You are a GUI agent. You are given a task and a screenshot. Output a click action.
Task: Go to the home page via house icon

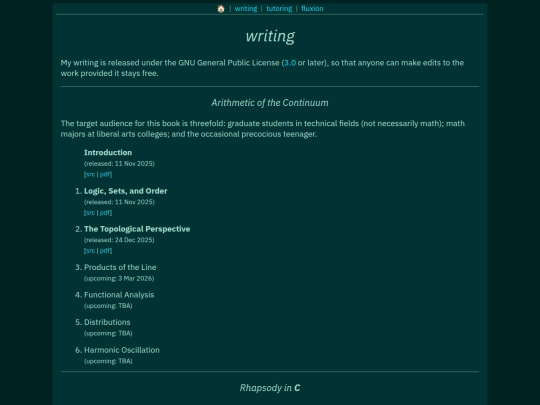click(221, 9)
